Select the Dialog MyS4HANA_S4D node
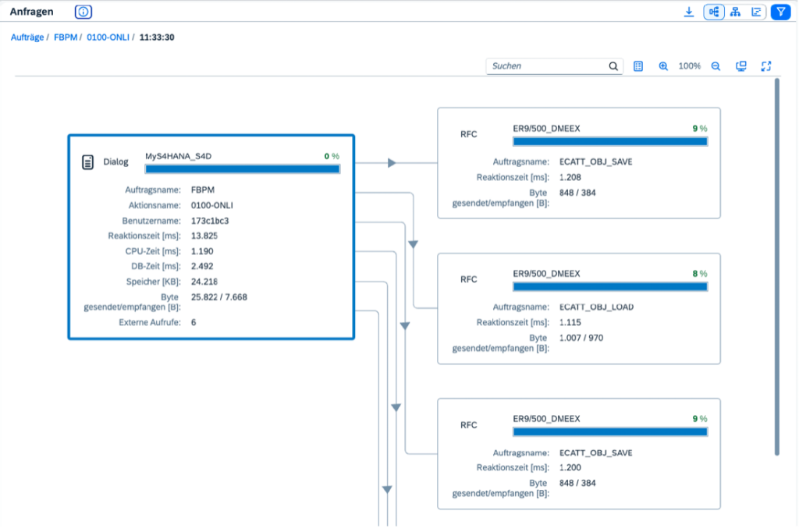The width and height of the screenshot is (799, 532). pyautogui.click(x=211, y=237)
